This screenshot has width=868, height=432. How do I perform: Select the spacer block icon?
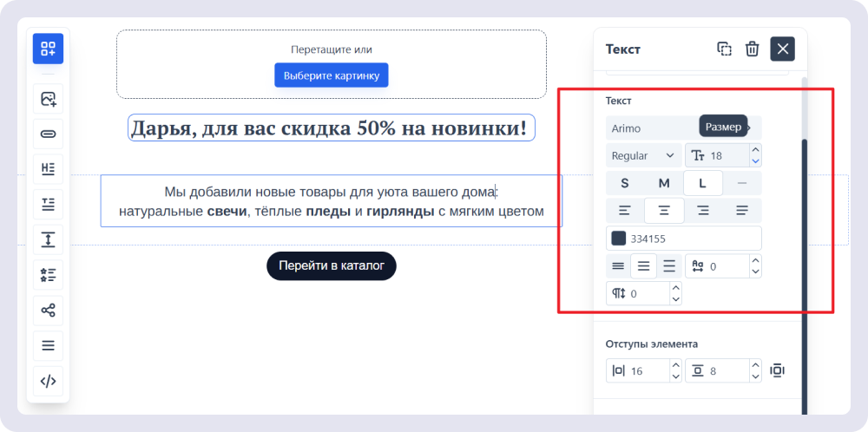tap(48, 240)
